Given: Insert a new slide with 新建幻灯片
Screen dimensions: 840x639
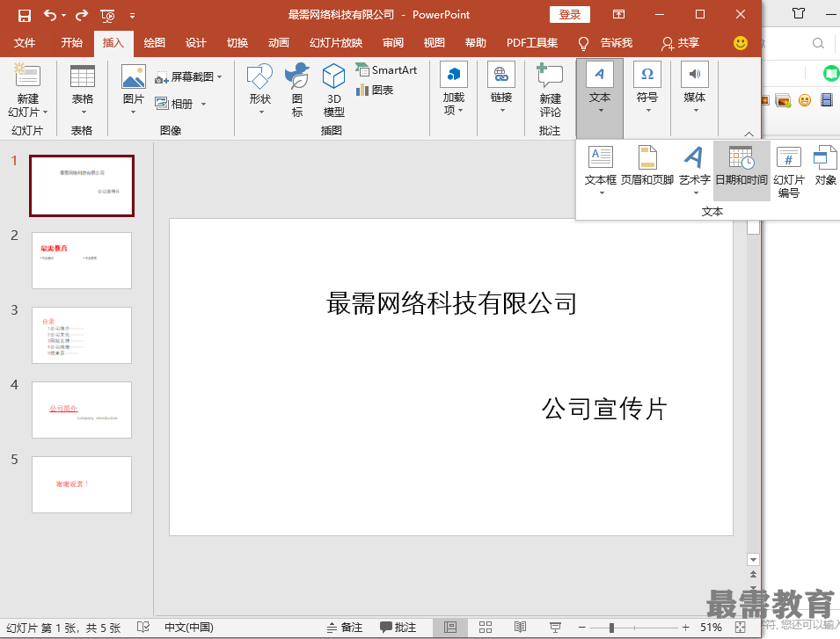Looking at the screenshot, I should 27,90.
